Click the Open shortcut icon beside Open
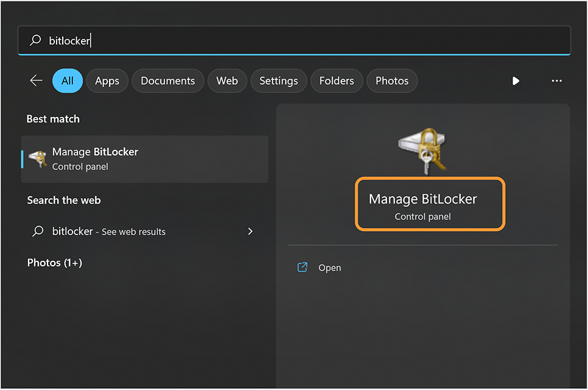Screen dimensions: 588x390 pos(302,267)
